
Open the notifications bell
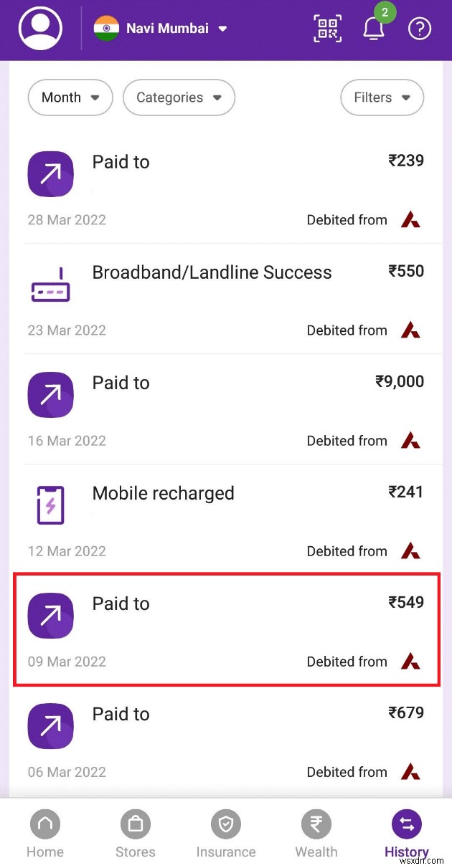(x=374, y=30)
